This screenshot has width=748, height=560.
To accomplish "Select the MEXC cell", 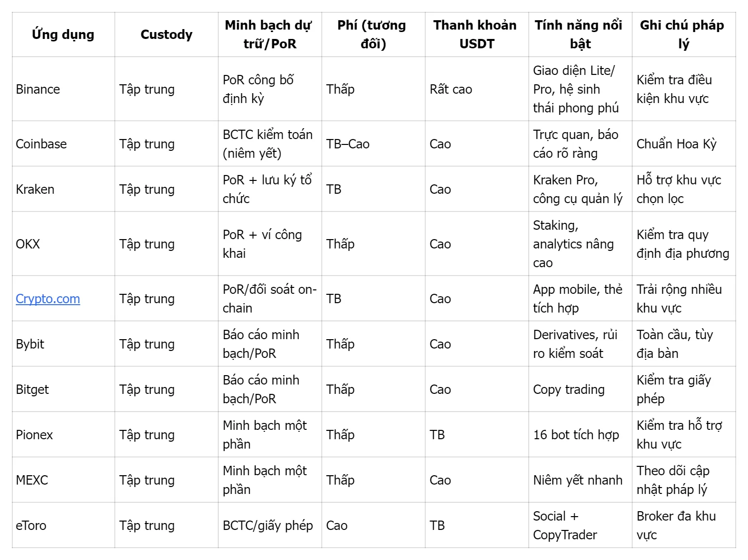I will pos(32,480).
